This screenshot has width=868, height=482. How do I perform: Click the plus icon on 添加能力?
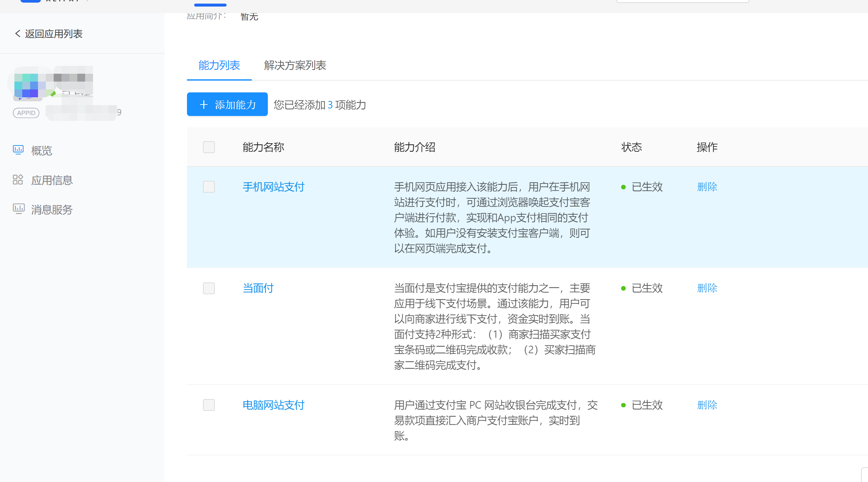tap(204, 105)
